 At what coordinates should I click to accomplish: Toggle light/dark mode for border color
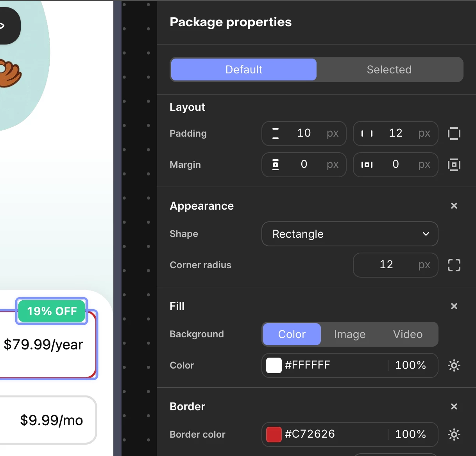click(x=454, y=435)
